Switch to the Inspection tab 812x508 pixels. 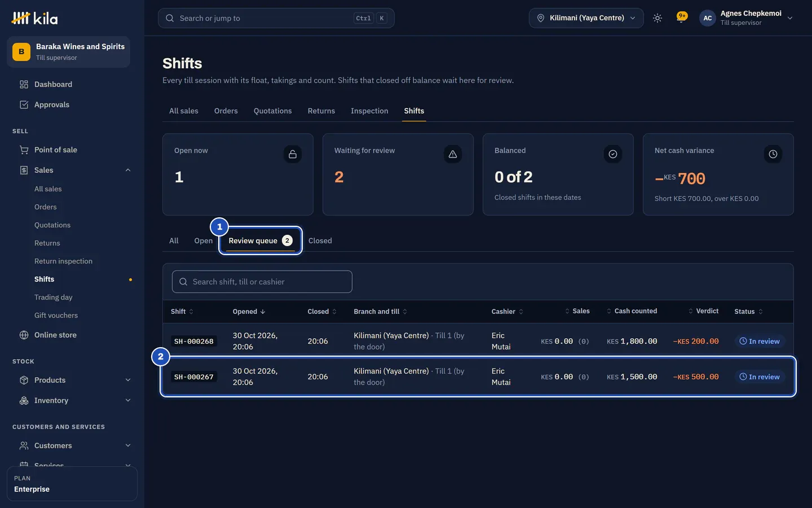tap(369, 111)
